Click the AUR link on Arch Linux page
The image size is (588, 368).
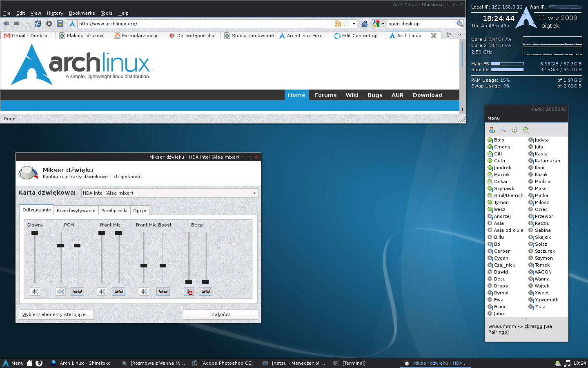(397, 95)
